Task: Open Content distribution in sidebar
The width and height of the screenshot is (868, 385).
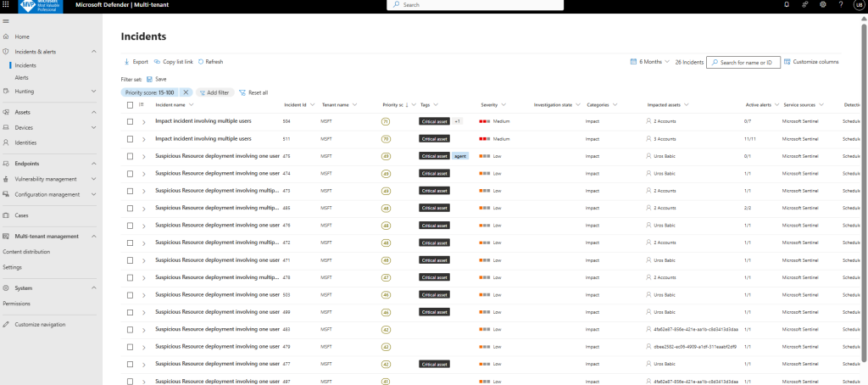Action: [x=26, y=252]
